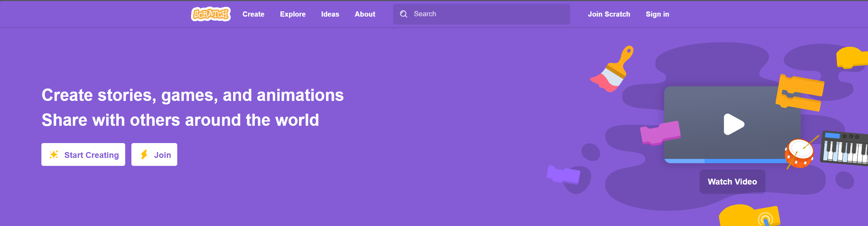Click the magenta code block illustration
Image resolution: width=868 pixels, height=226 pixels.
click(x=660, y=133)
